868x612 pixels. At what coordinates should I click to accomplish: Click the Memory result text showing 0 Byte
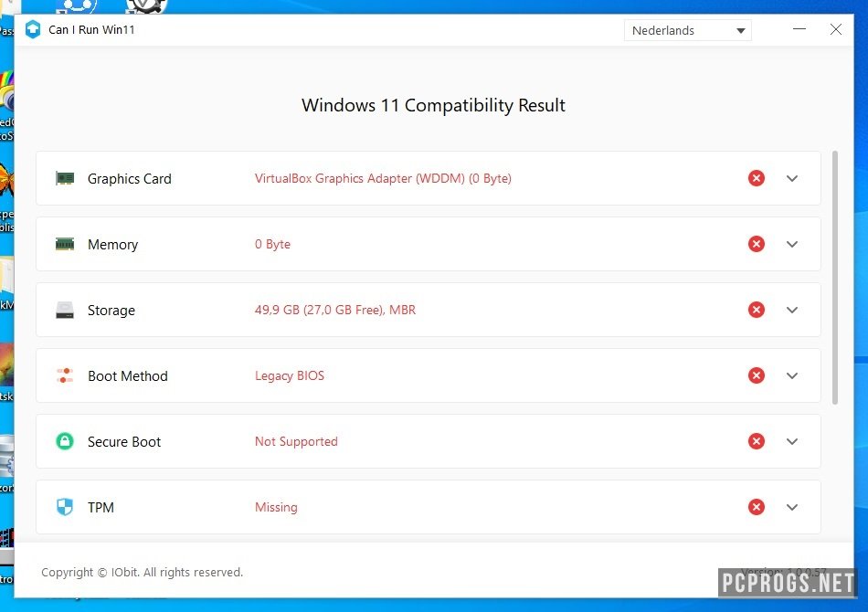click(272, 244)
